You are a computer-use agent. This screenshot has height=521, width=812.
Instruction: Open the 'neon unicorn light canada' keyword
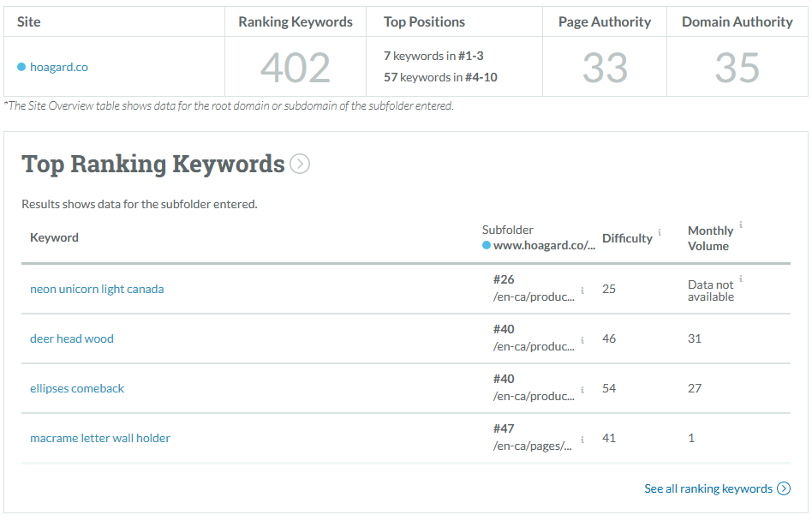(97, 289)
